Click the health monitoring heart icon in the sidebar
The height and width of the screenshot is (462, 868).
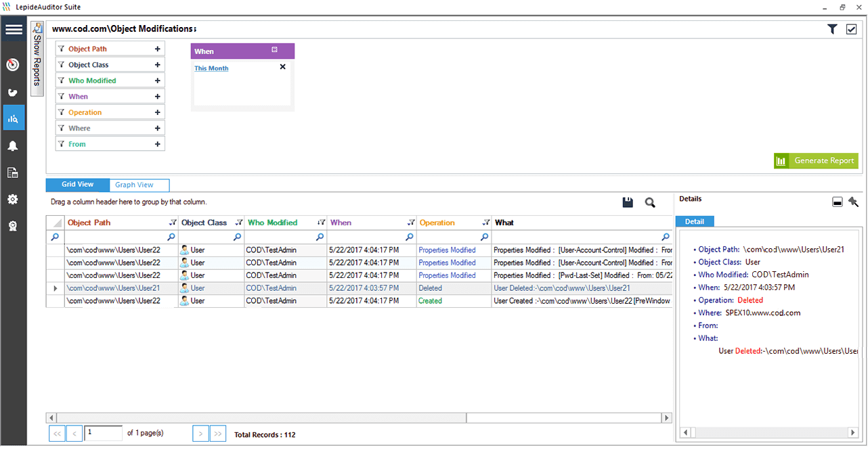[13, 92]
